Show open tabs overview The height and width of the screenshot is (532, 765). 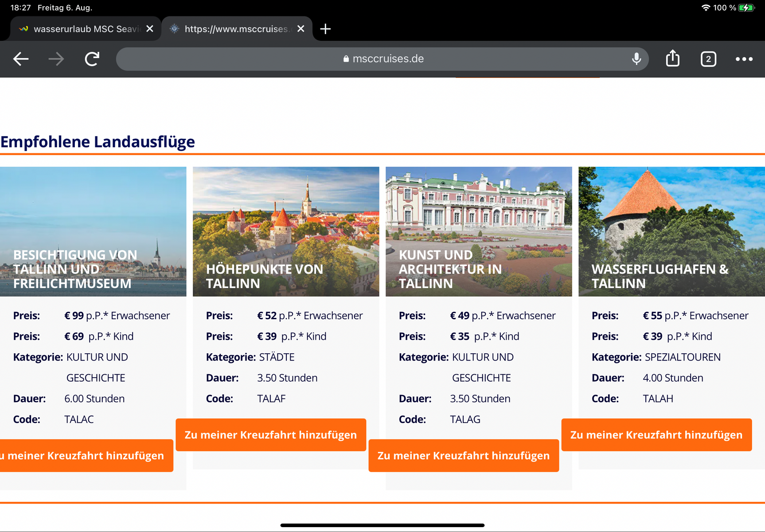708,59
